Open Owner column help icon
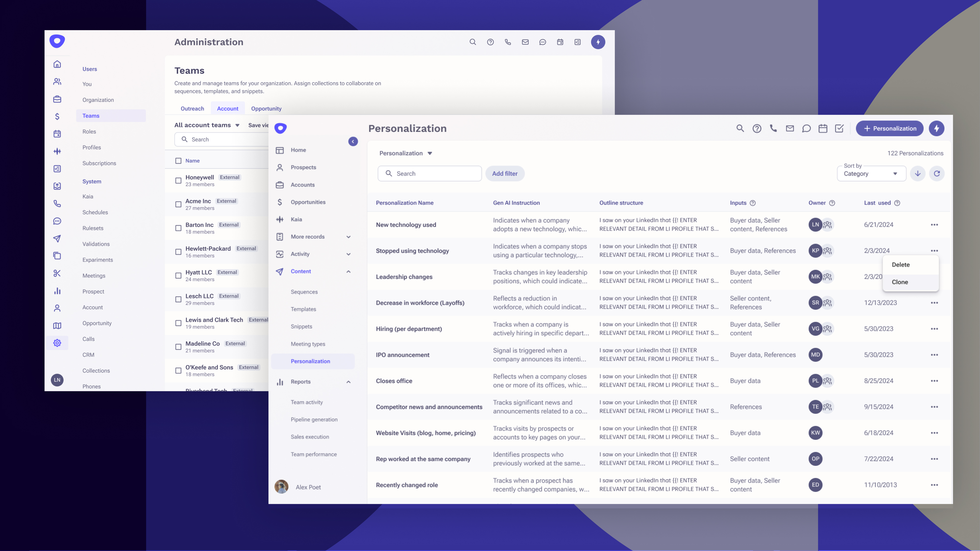The width and height of the screenshot is (980, 551). (832, 203)
